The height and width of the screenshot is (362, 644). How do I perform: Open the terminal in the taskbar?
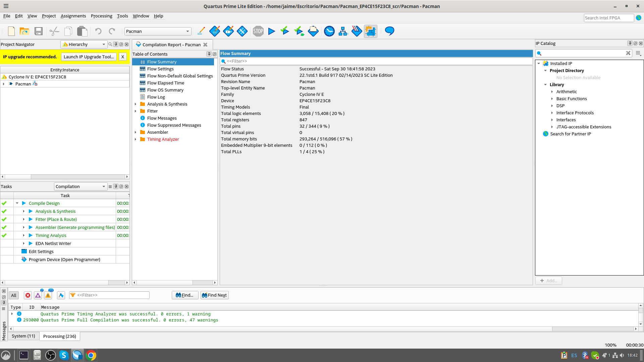[x=24, y=355]
